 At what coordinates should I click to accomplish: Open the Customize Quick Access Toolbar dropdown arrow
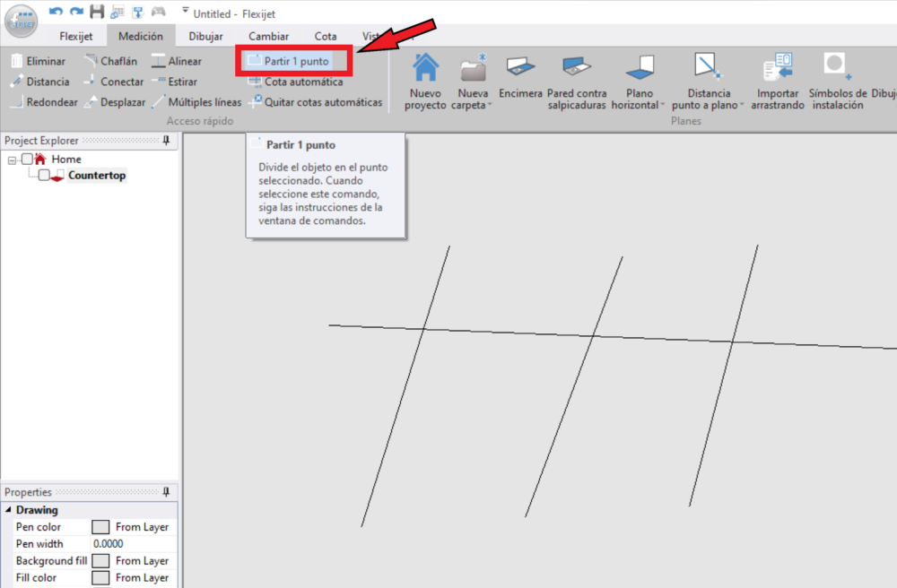point(186,10)
